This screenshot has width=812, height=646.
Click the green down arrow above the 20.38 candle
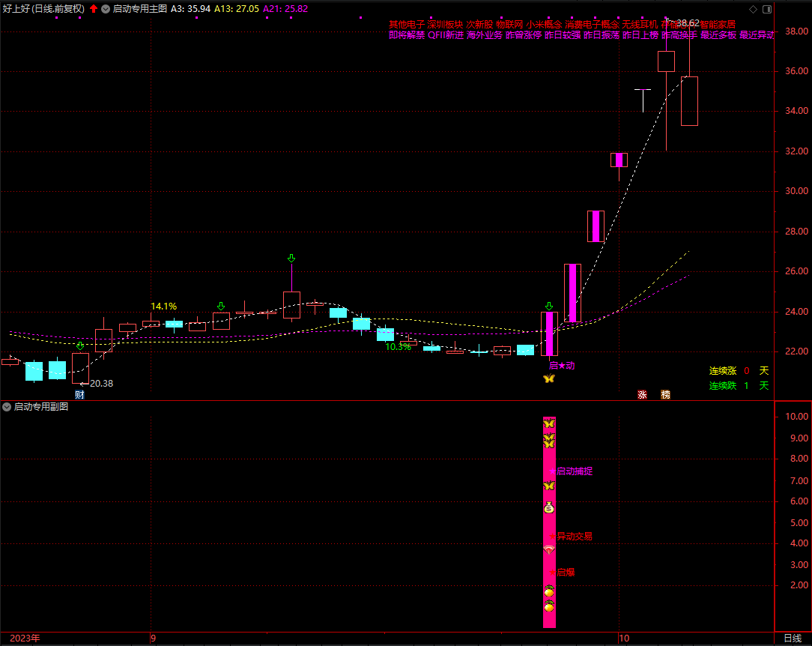(79, 345)
